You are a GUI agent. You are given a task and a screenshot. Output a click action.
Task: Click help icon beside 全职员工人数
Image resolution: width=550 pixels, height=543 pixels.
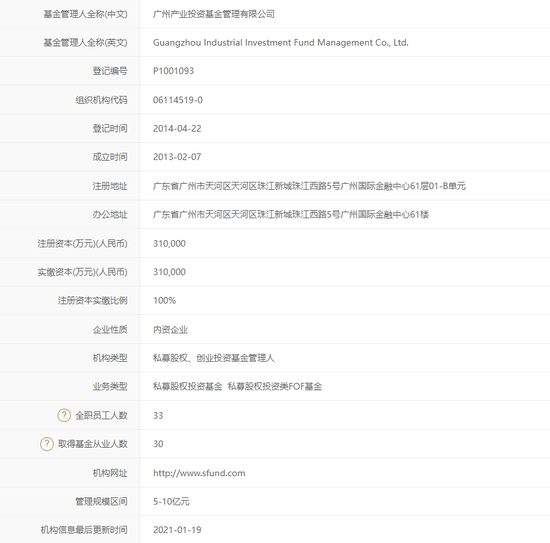[64, 415]
